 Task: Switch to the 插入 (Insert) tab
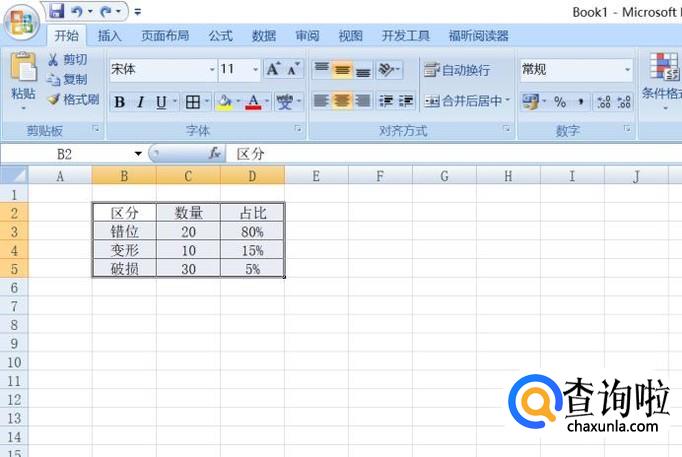coord(110,36)
